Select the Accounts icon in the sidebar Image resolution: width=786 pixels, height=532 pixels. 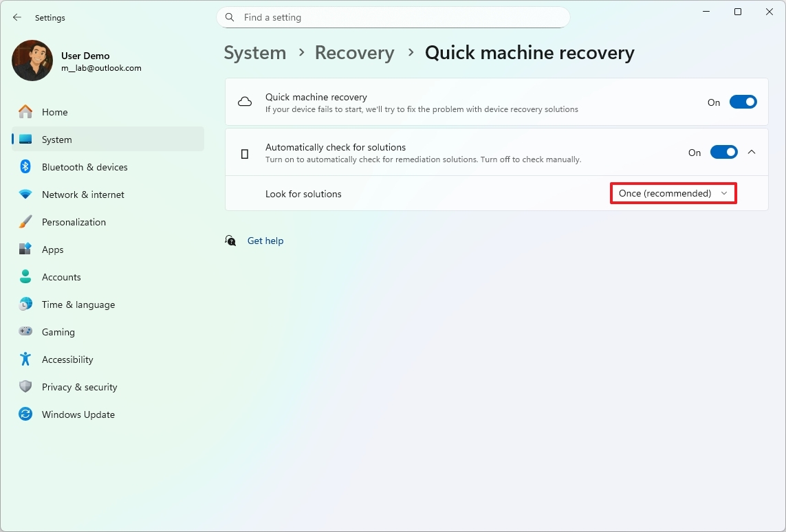tap(25, 276)
